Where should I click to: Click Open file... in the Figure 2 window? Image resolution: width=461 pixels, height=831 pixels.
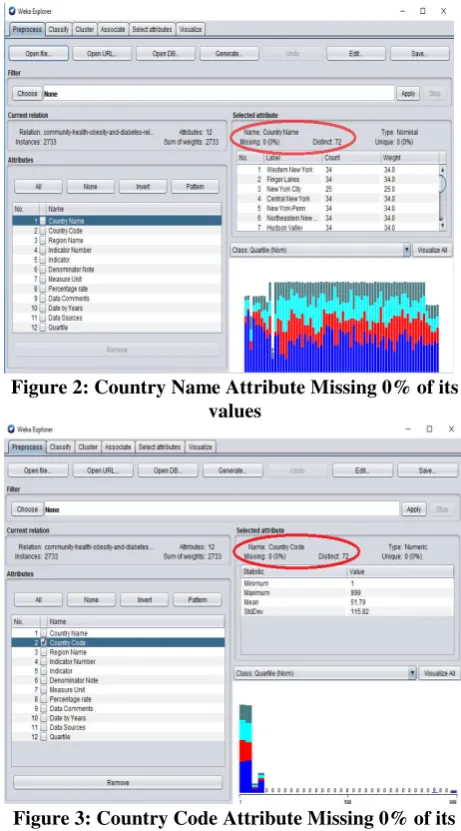pyautogui.click(x=39, y=54)
